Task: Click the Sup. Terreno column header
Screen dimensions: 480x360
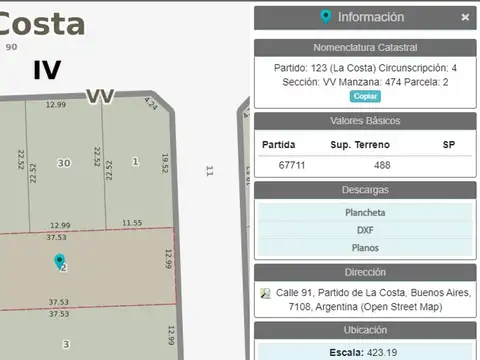Action: (x=360, y=145)
